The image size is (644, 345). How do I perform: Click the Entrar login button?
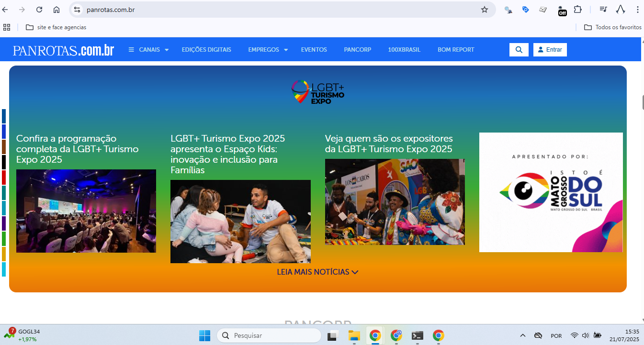tap(550, 50)
